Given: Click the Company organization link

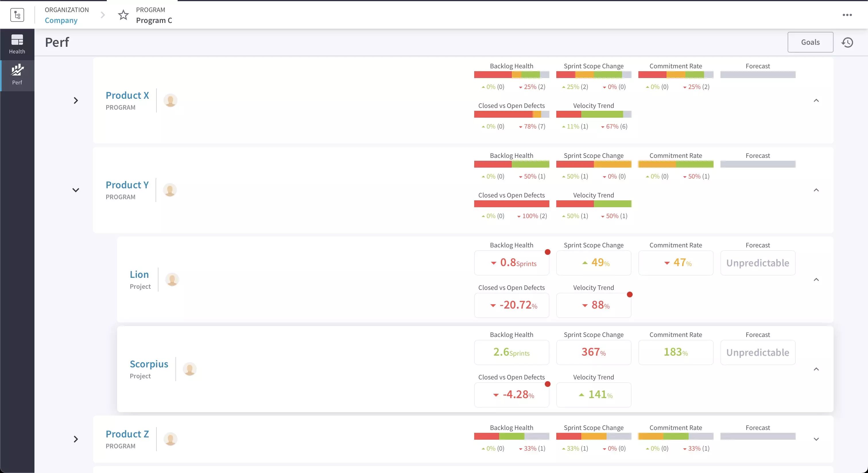Looking at the screenshot, I should pos(61,20).
